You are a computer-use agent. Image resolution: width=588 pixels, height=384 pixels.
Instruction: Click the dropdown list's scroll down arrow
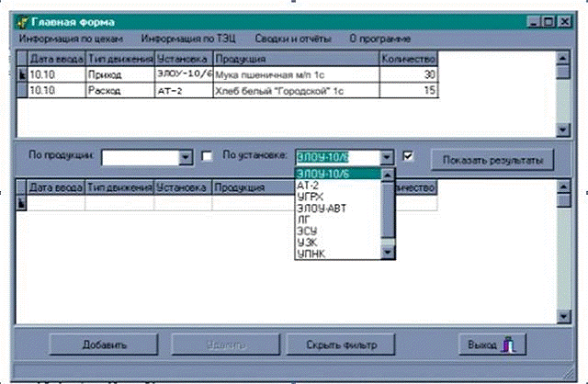point(389,253)
